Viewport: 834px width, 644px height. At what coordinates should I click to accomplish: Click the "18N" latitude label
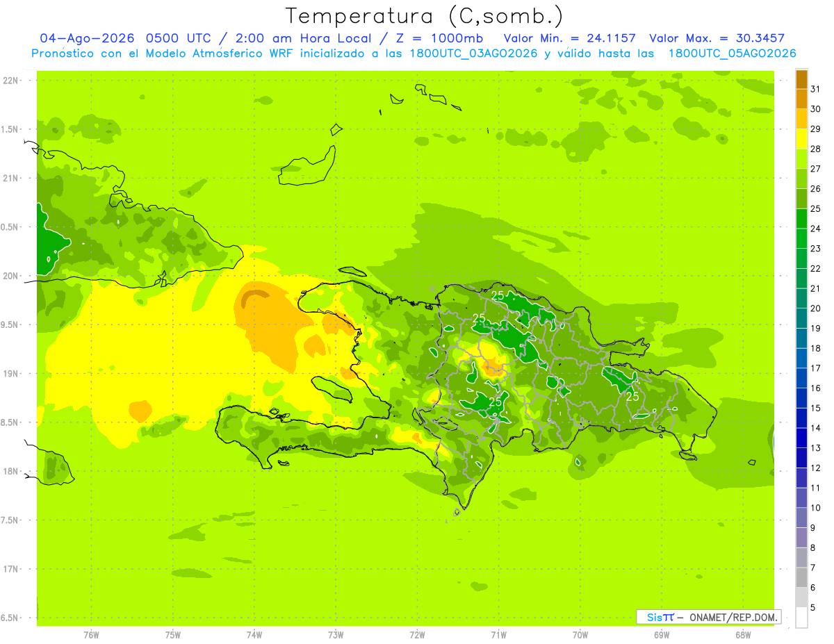(12, 472)
